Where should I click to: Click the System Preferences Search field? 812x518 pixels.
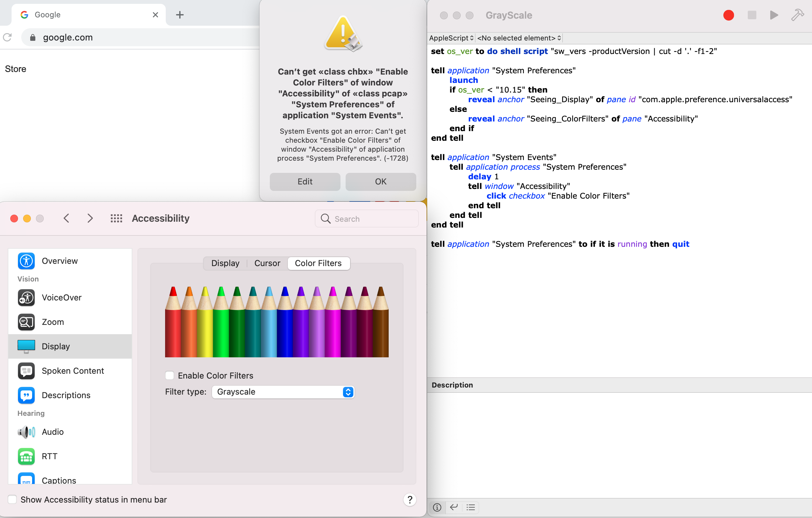[367, 219]
